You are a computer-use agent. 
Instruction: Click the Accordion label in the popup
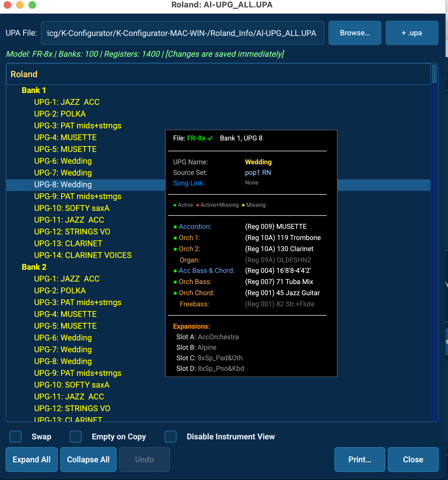coord(195,226)
